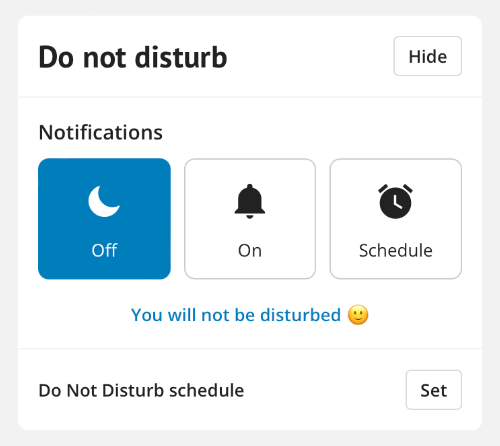Click the "On" label under the bell
500x446 pixels.
click(250, 251)
